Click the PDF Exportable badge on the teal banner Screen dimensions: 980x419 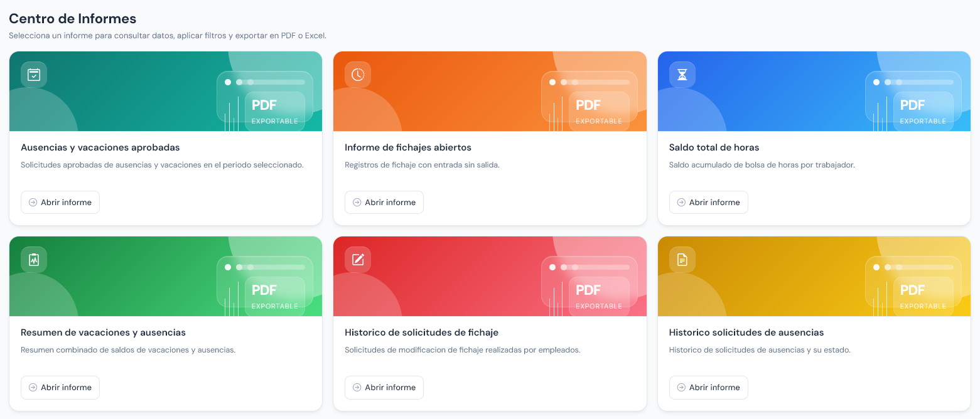275,111
